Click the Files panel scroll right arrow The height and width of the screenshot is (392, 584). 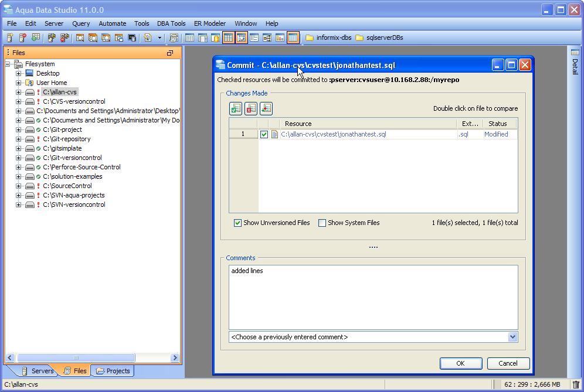[175, 358]
